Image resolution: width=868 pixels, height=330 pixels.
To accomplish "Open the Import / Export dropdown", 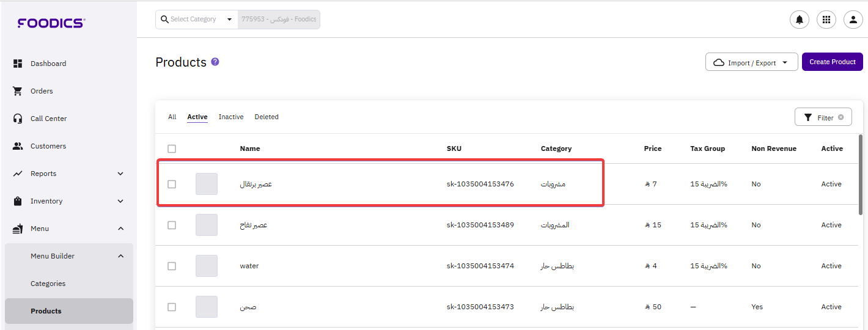I will click(751, 62).
